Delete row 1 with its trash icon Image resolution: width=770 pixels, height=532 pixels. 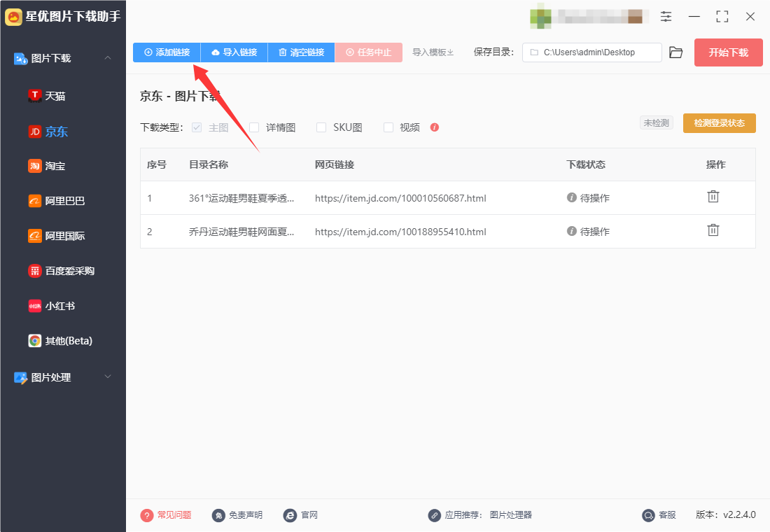[713, 197]
